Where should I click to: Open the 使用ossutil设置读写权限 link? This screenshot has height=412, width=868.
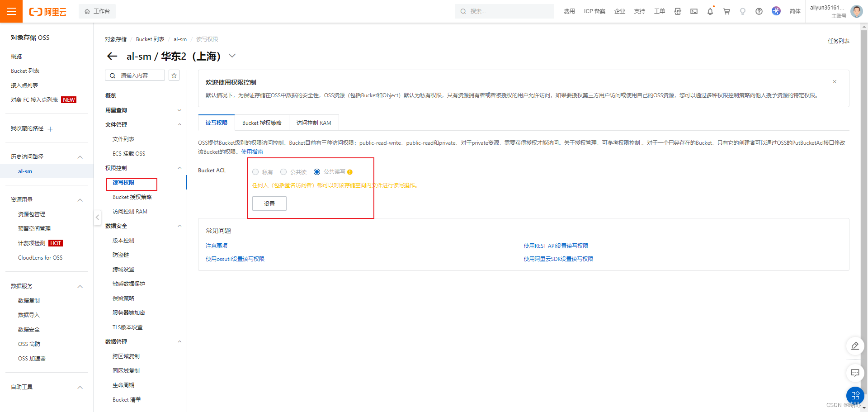click(x=235, y=259)
